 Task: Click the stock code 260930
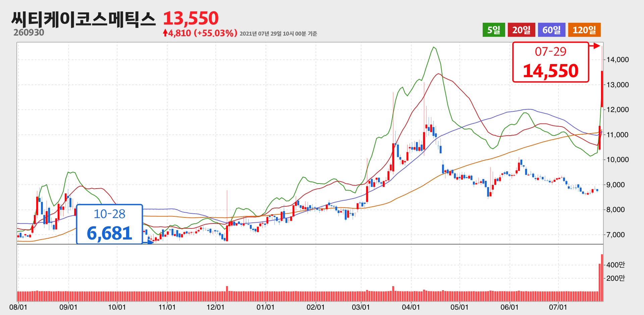pos(29,33)
